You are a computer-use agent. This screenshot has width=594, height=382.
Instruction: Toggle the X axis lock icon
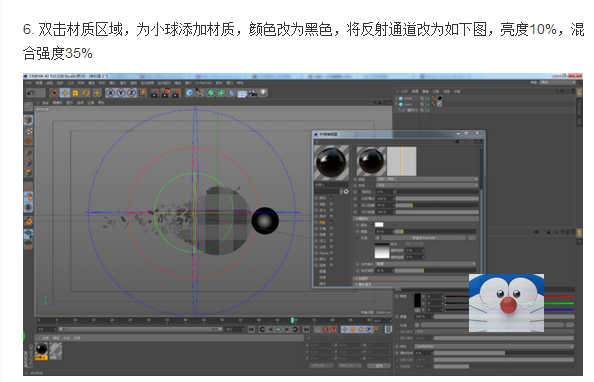tap(110, 93)
